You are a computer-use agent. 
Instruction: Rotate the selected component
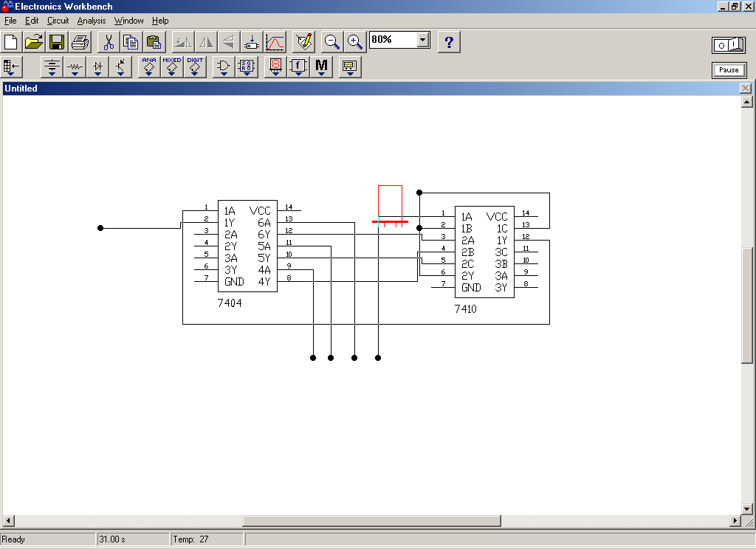click(x=183, y=42)
